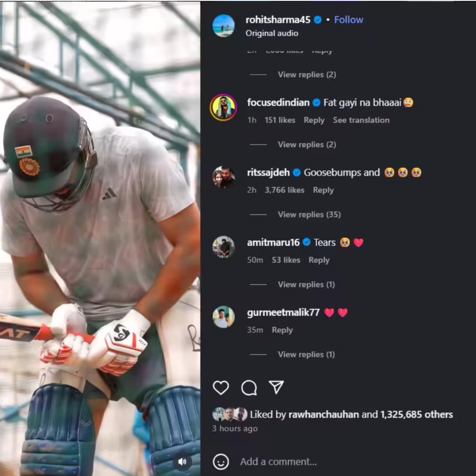Open the emoji picker in the comment box
The width and height of the screenshot is (476, 476).
(x=221, y=462)
